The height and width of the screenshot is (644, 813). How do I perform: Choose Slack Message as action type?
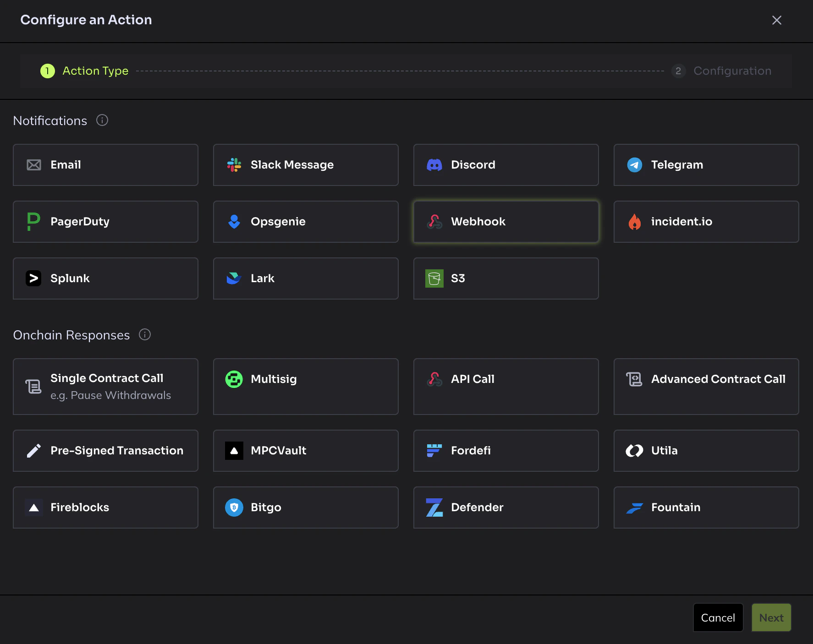(x=306, y=165)
